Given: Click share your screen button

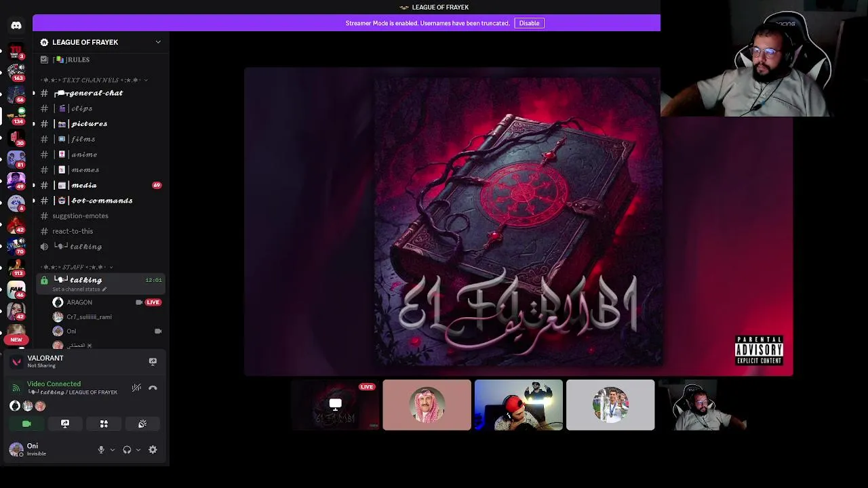Looking at the screenshot, I should 65,424.
